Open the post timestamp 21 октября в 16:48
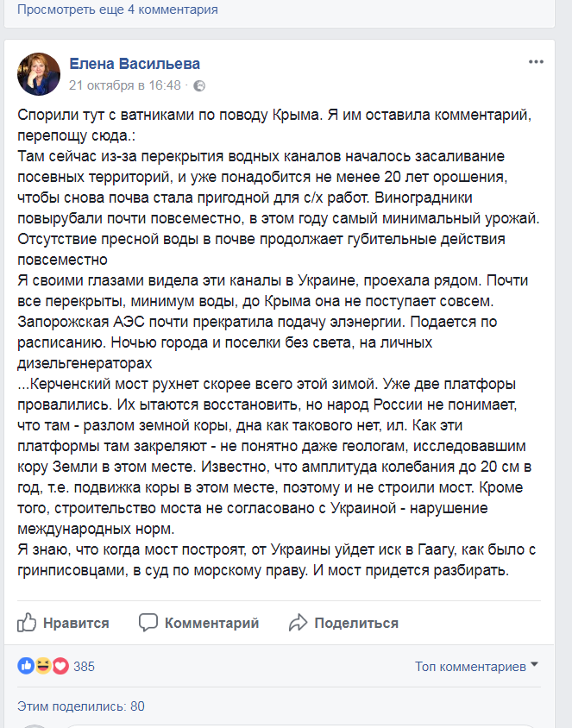 (125, 85)
